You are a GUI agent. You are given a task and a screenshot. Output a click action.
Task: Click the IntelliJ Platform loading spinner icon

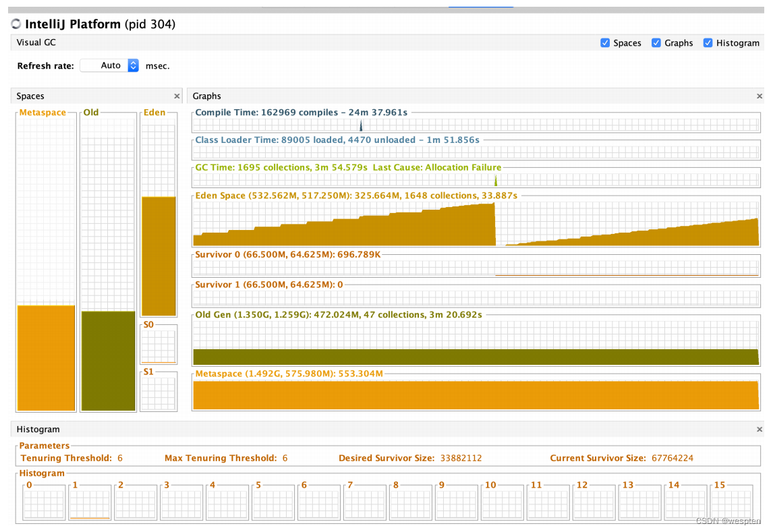click(x=16, y=24)
